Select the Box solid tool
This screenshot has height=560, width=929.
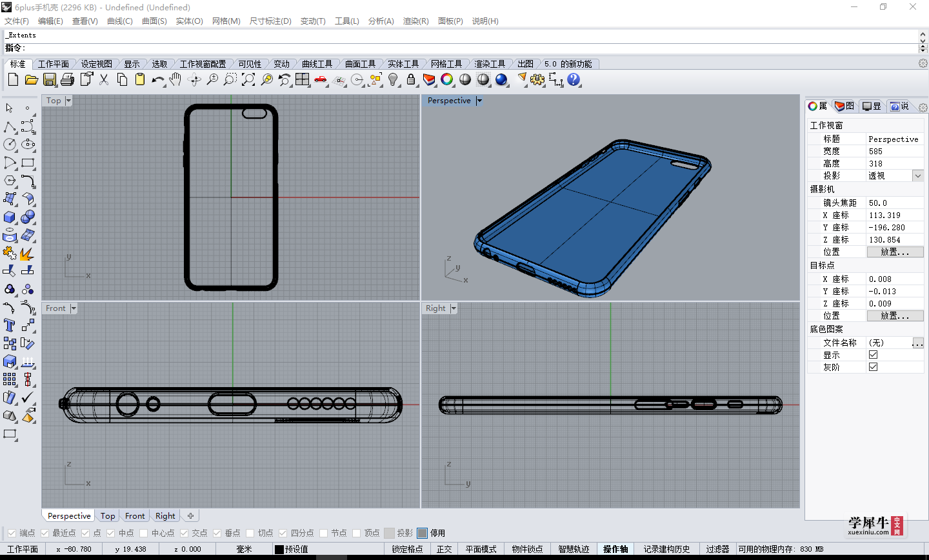pyautogui.click(x=10, y=217)
